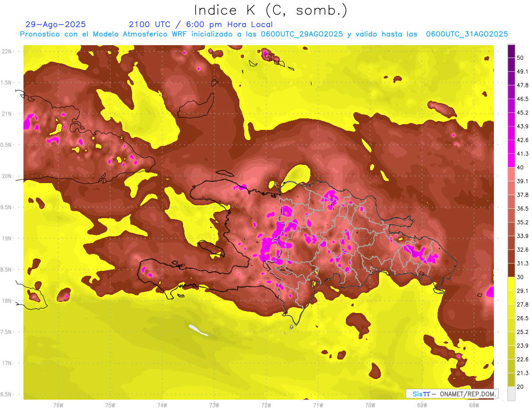This screenshot has height=411, width=532.
Task: Click the '71W' longitude label
Action: click(x=318, y=405)
